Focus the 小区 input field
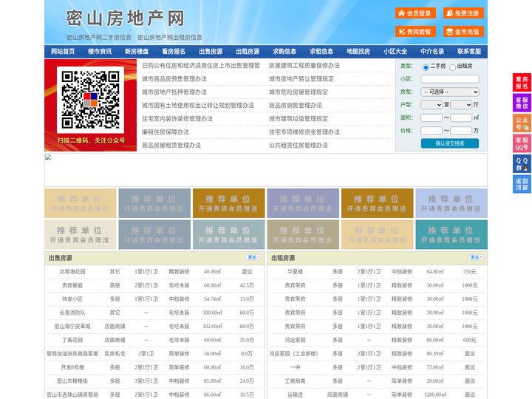532x399 pixels. (x=450, y=79)
